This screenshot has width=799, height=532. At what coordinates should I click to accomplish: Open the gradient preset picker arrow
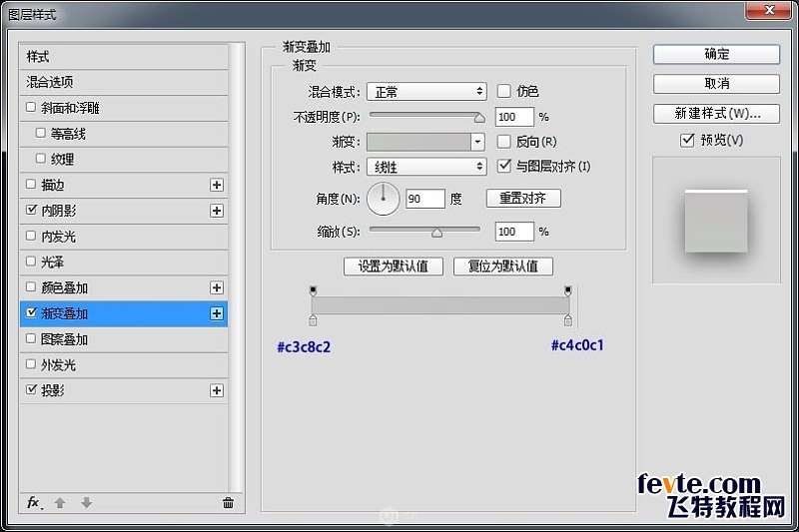pyautogui.click(x=477, y=143)
